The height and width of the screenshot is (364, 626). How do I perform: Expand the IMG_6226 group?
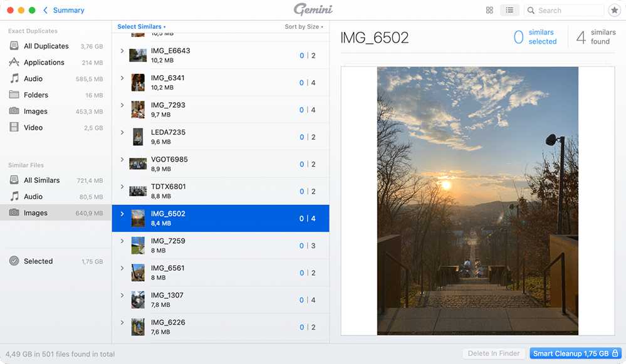(x=122, y=322)
